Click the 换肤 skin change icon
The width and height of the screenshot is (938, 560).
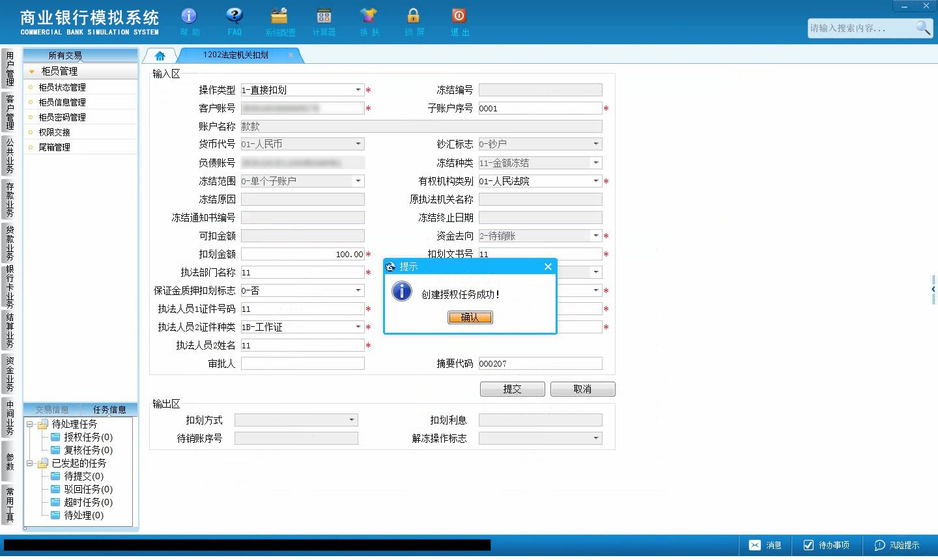coord(369,21)
